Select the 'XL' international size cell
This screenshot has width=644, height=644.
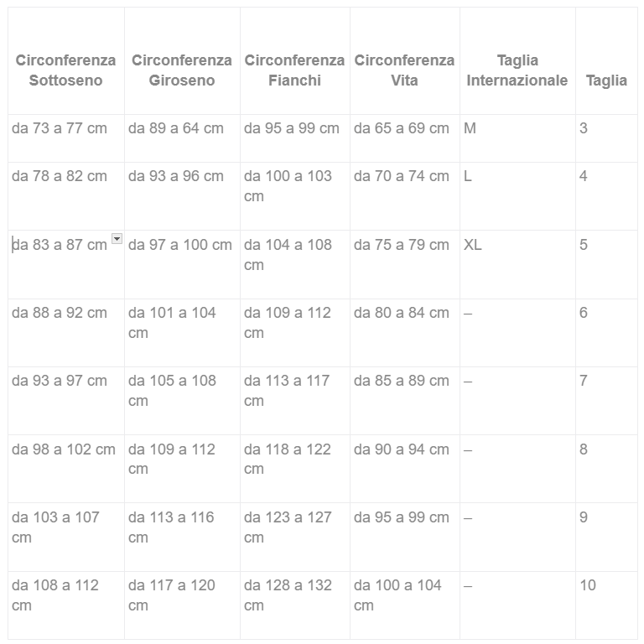(473, 245)
